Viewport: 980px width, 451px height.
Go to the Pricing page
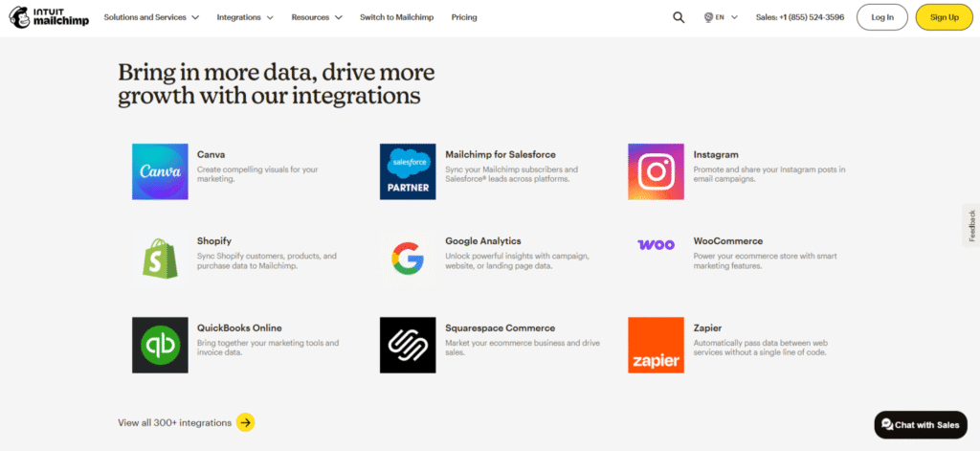pyautogui.click(x=464, y=17)
